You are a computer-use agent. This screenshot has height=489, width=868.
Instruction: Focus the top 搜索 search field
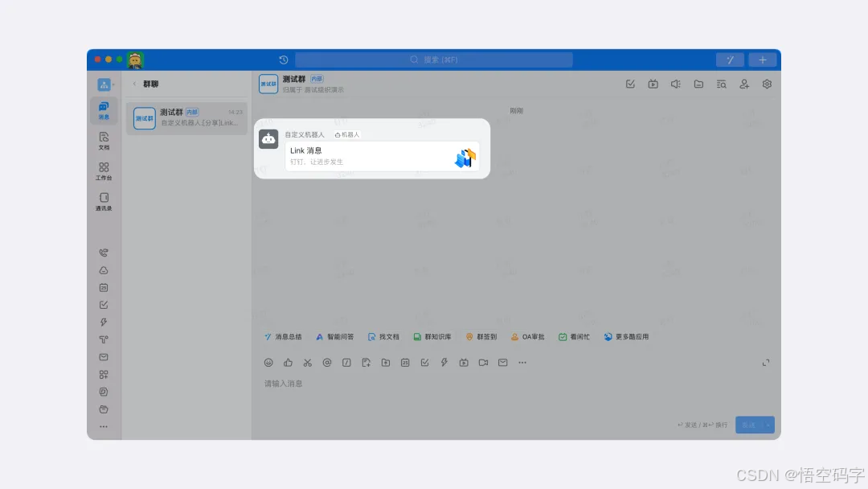click(433, 60)
